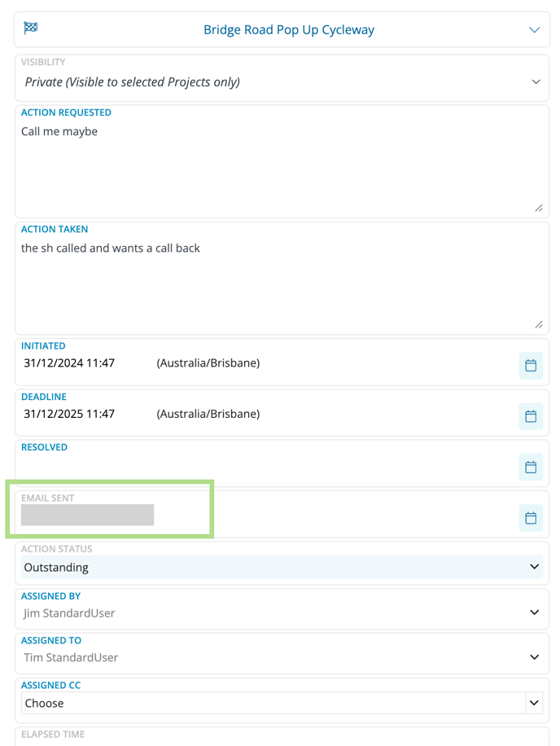Open the Deadline calendar picker icon

(531, 416)
